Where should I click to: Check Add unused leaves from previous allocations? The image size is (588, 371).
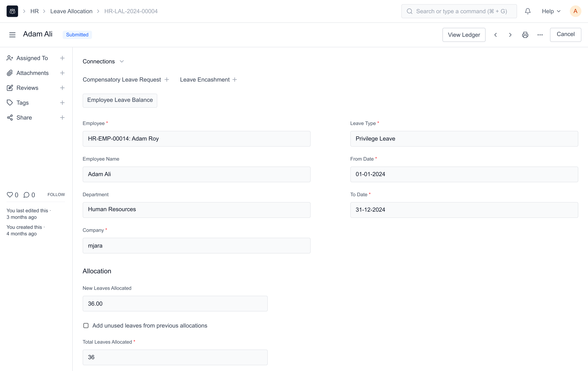(86, 326)
